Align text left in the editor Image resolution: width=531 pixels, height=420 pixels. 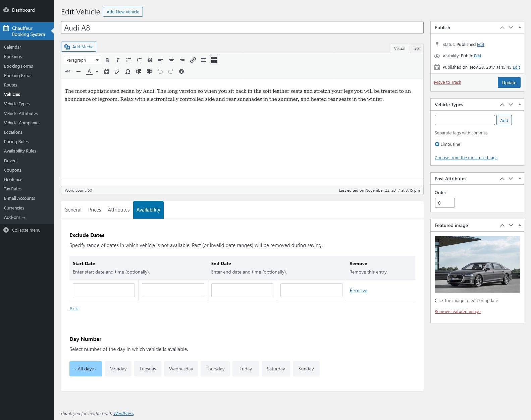[x=161, y=60]
